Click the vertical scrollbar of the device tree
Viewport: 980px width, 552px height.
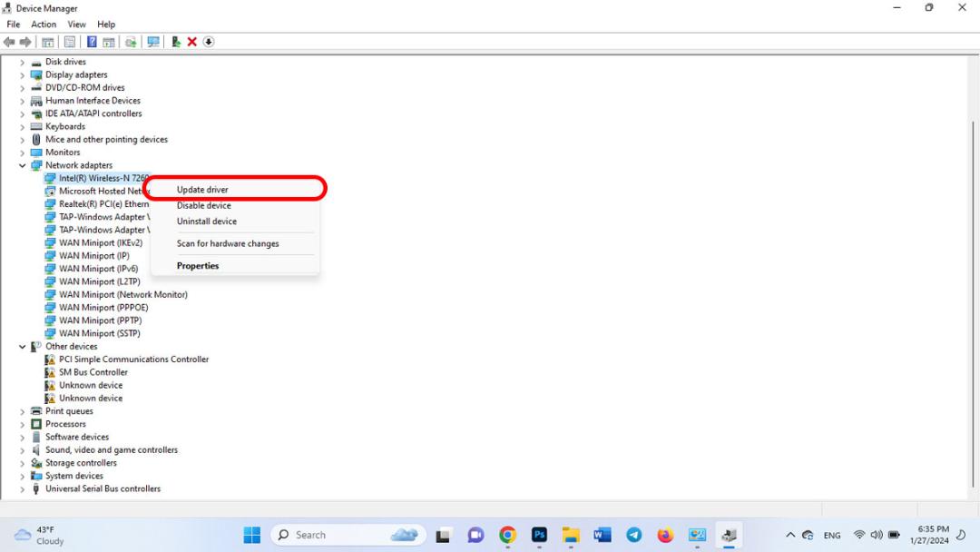[974, 303]
